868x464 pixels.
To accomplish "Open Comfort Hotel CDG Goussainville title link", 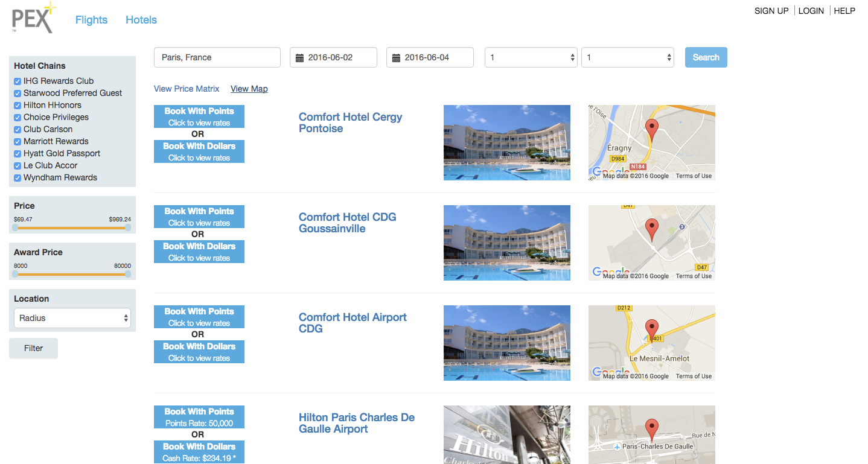I will click(x=348, y=223).
